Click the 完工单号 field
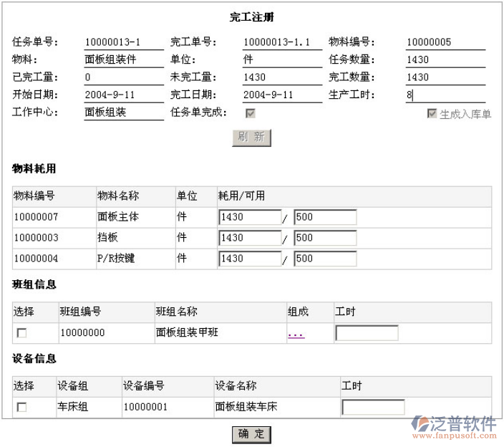This screenshot has height=447, width=504. click(x=281, y=42)
